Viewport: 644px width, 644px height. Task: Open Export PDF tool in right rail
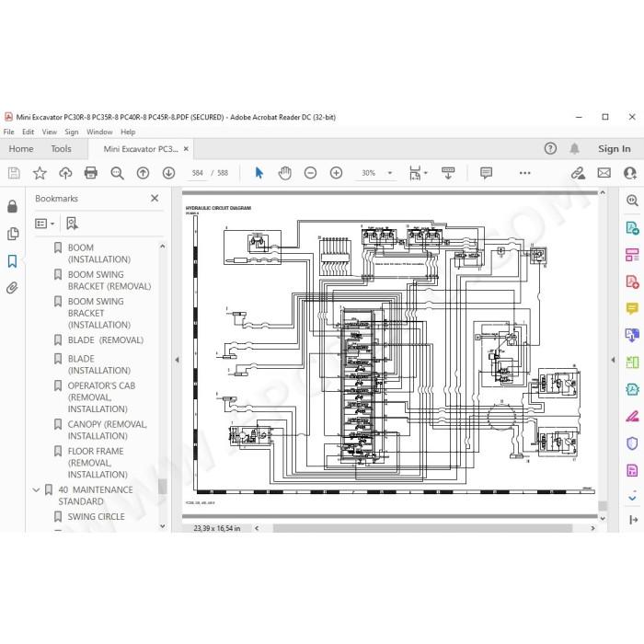(632, 228)
